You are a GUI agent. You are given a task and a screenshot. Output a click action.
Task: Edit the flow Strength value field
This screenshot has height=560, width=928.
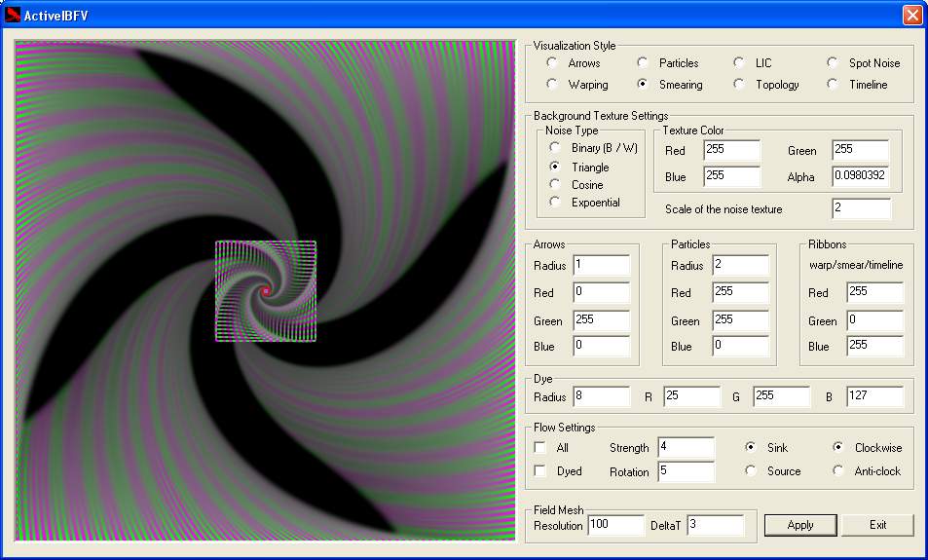pyautogui.click(x=686, y=448)
